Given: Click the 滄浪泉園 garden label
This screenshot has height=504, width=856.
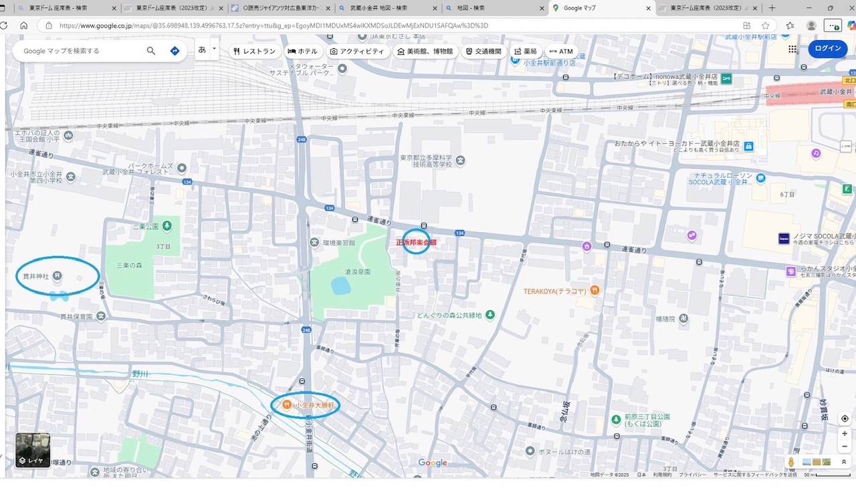Looking at the screenshot, I should click(x=357, y=272).
